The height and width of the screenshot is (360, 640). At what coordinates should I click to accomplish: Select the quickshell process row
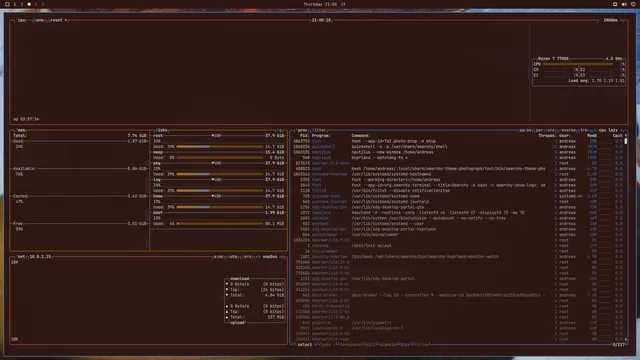coord(458,147)
